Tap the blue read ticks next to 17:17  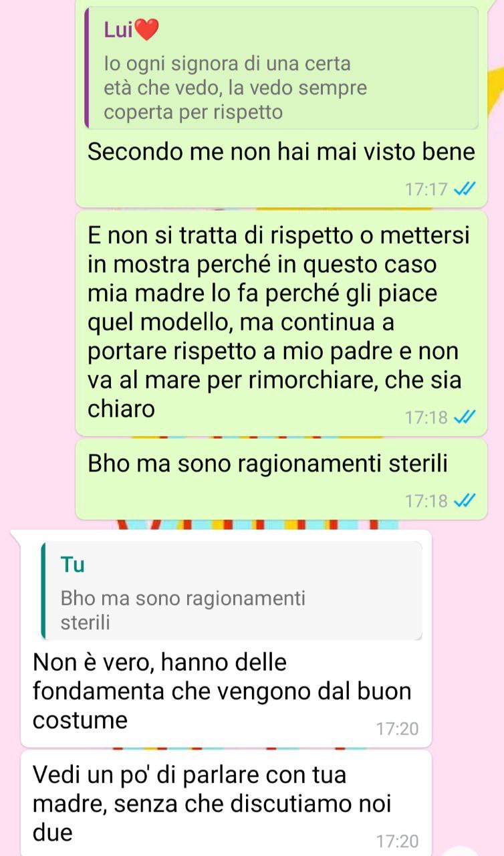point(464,189)
